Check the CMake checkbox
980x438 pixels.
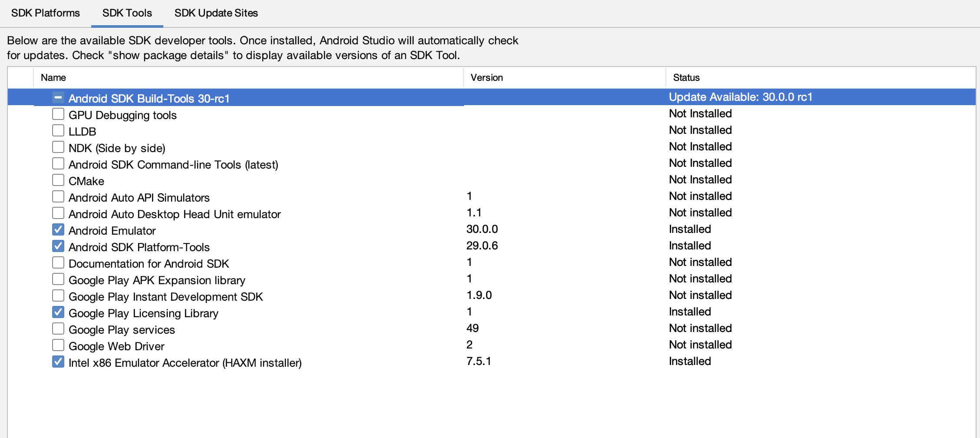[58, 180]
